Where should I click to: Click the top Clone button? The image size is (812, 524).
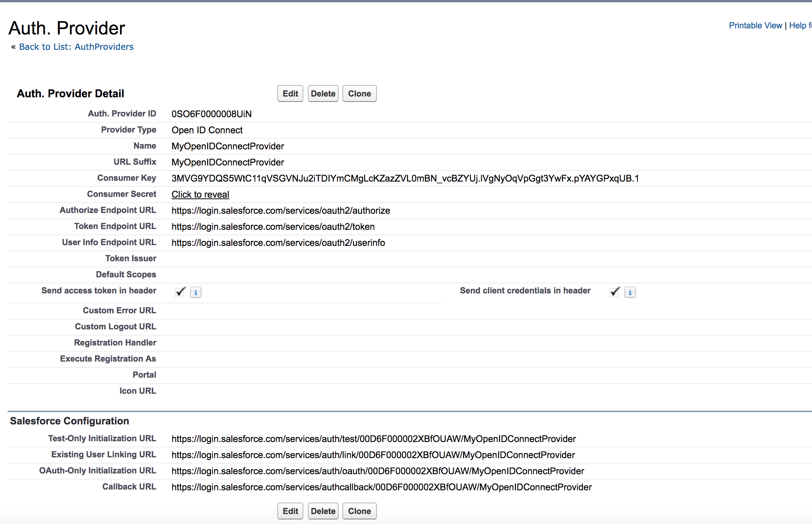pyautogui.click(x=359, y=93)
